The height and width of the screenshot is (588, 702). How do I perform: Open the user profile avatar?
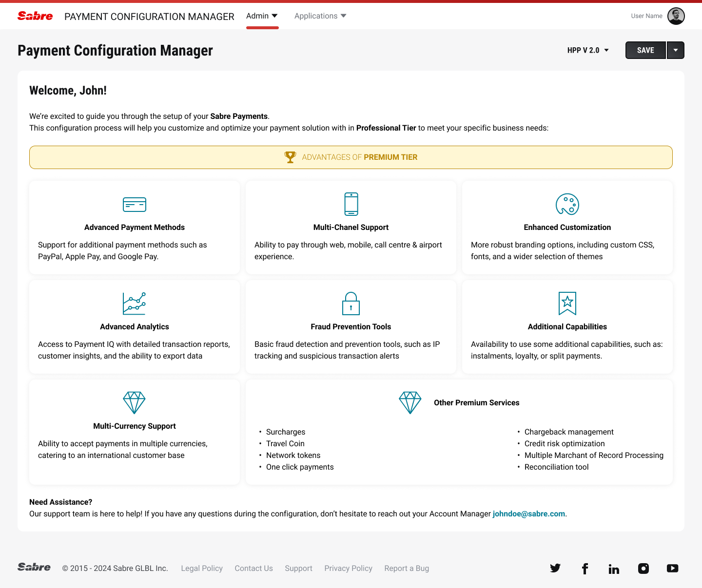pos(676,16)
